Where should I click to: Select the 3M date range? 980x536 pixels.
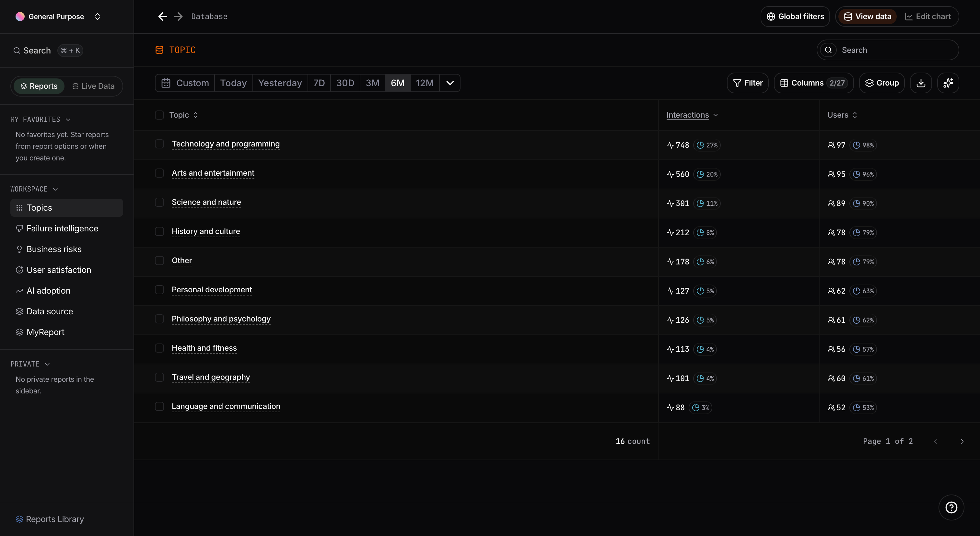pos(372,83)
